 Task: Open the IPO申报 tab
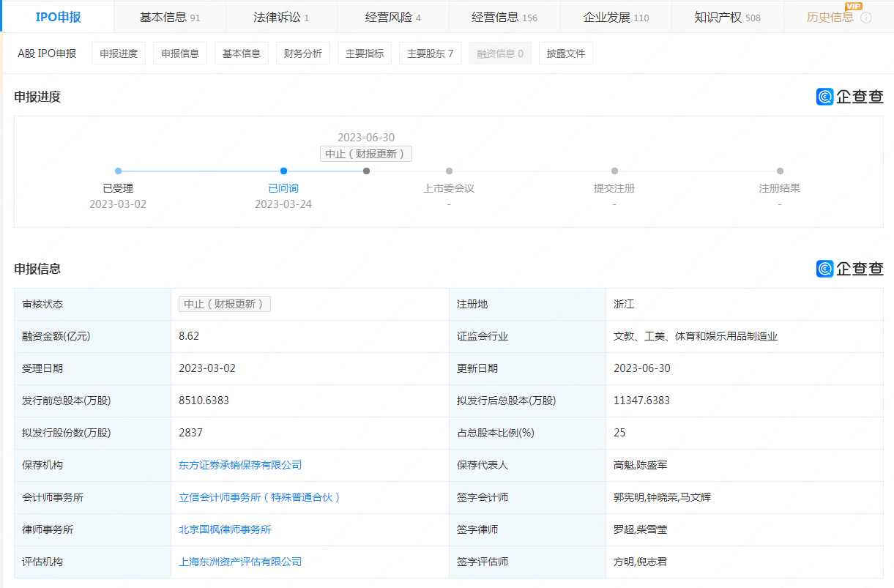59,17
